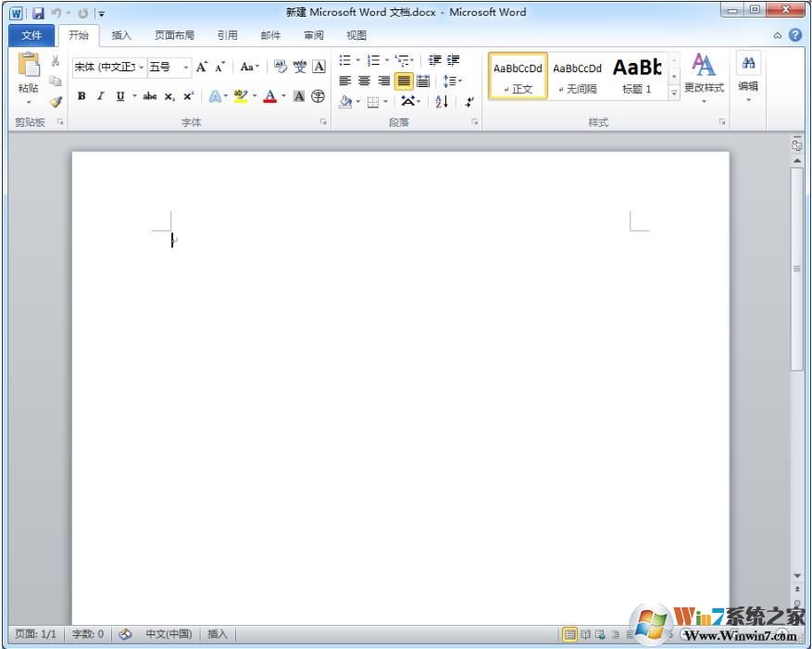Open the bullets list dropdown arrow
This screenshot has width=812, height=649.
[x=356, y=59]
